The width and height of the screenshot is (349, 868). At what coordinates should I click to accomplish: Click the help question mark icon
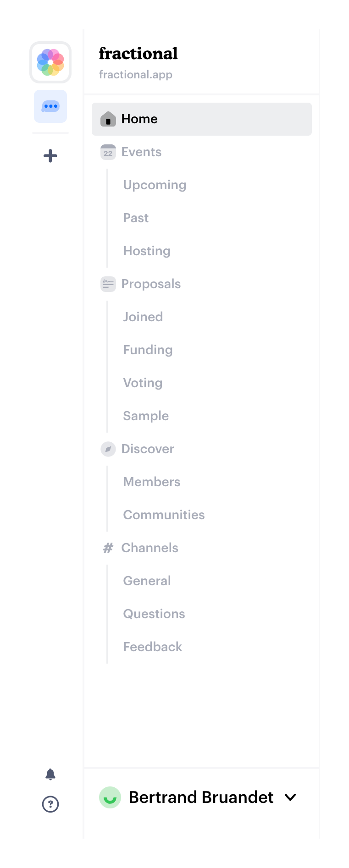(x=50, y=804)
